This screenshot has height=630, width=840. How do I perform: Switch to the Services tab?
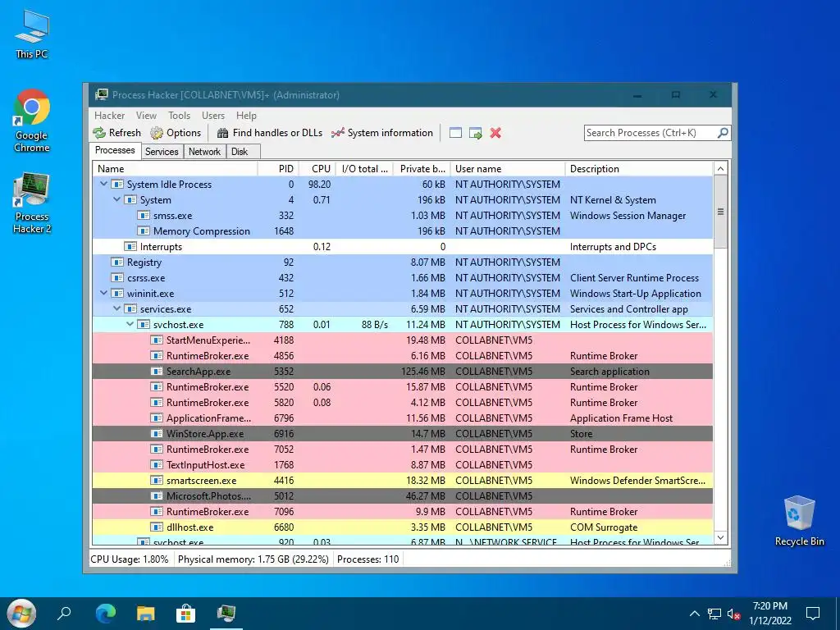[x=162, y=152]
